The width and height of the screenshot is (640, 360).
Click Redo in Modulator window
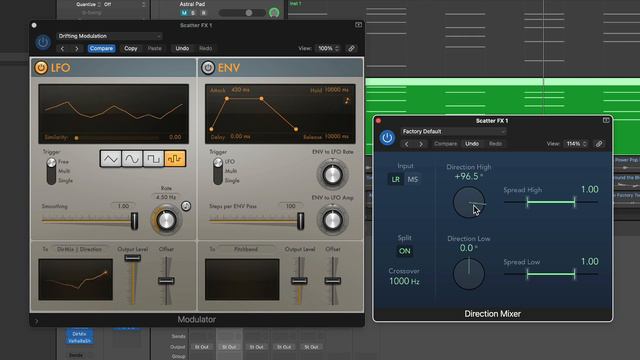(205, 49)
